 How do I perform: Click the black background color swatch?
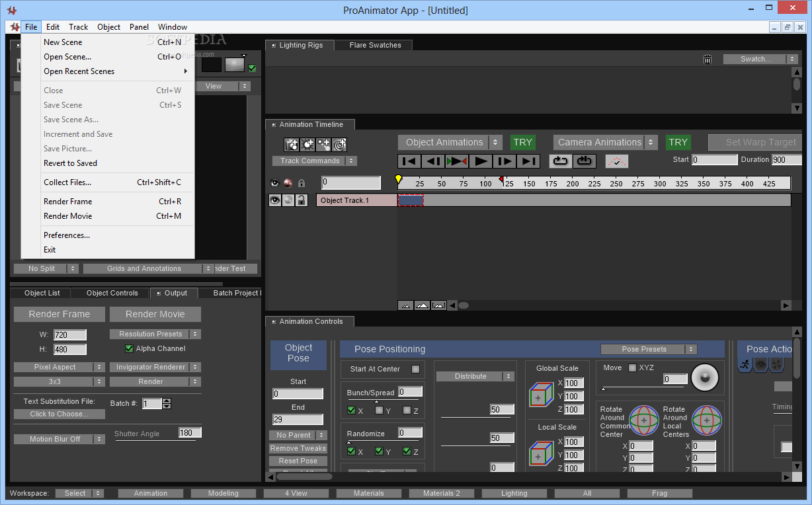pos(211,65)
